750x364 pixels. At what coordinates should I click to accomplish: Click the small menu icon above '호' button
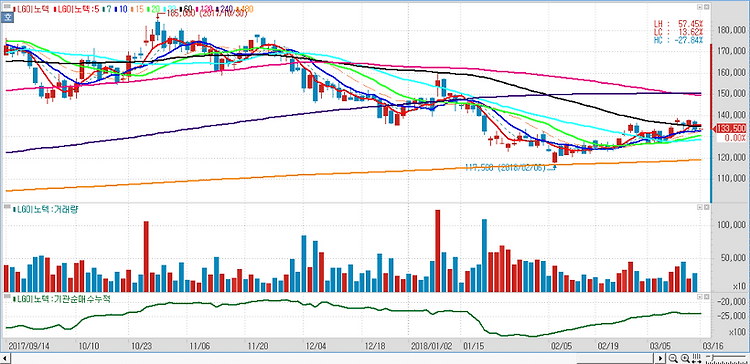pos(7,6)
